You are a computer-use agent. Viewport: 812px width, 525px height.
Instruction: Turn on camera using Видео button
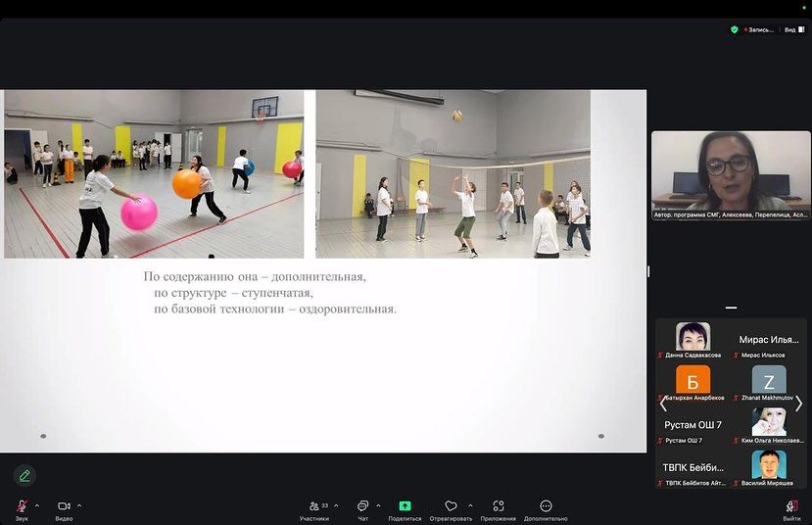point(64,507)
